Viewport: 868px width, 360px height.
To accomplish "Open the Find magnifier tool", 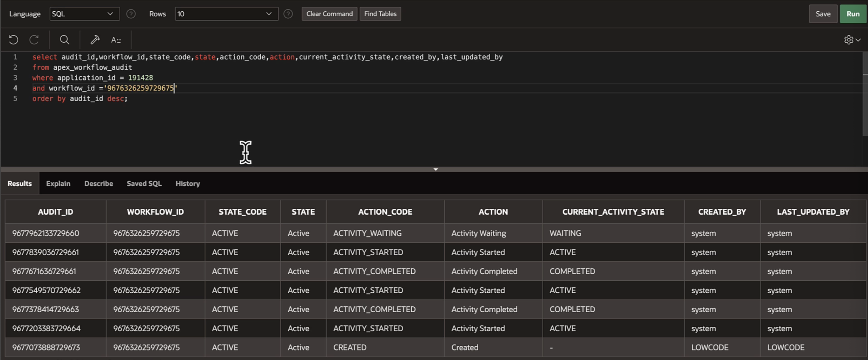I will [64, 40].
